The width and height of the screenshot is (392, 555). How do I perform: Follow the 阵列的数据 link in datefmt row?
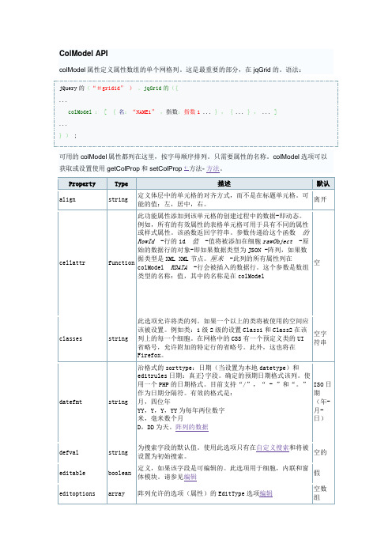[192, 427]
